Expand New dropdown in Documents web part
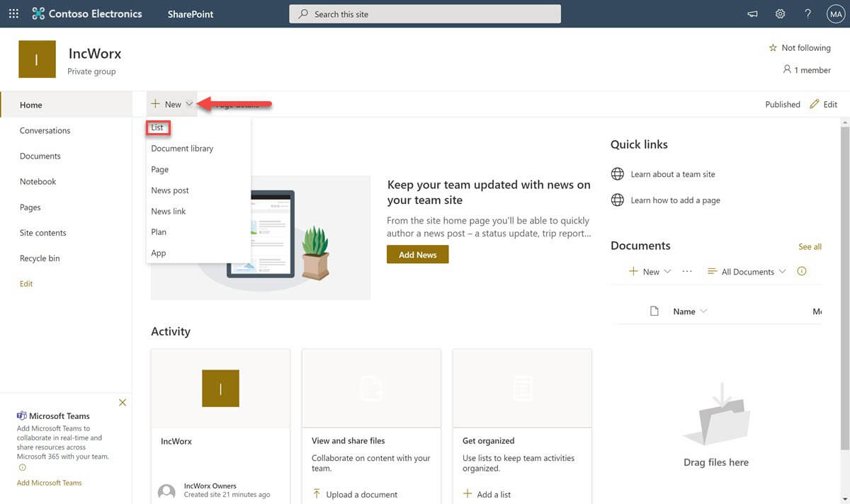 [x=650, y=272]
